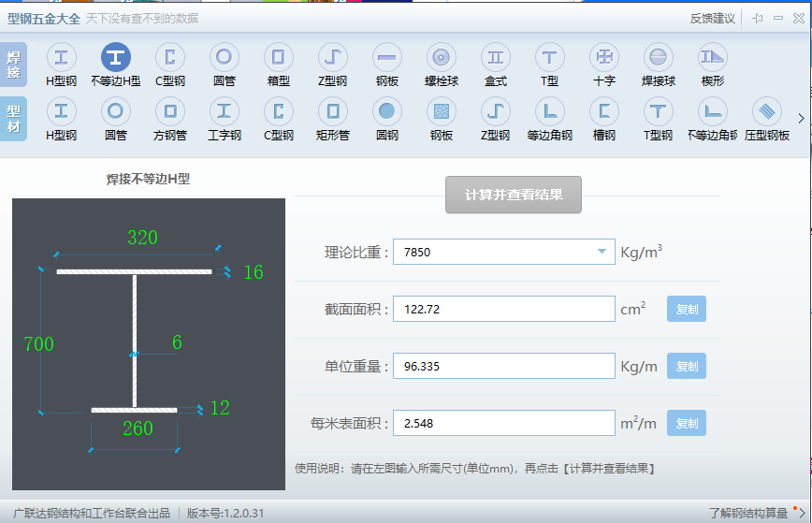This screenshot has width=812, height=523.
Task: Select H型钢 icon in the 型材 row
Action: 61,111
